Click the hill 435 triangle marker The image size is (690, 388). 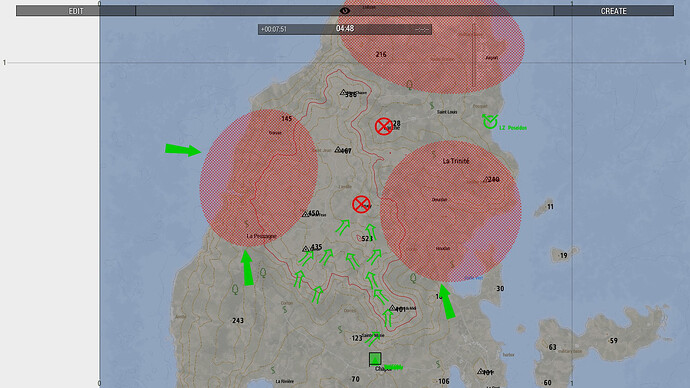(306, 249)
